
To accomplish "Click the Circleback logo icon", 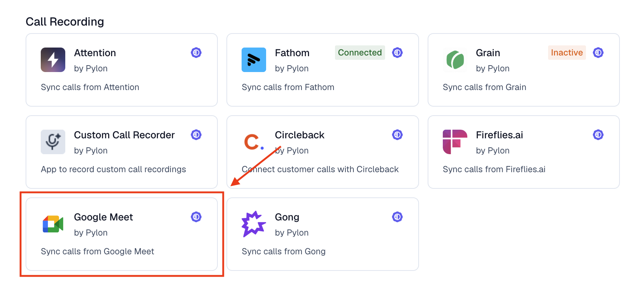I will (x=254, y=142).
